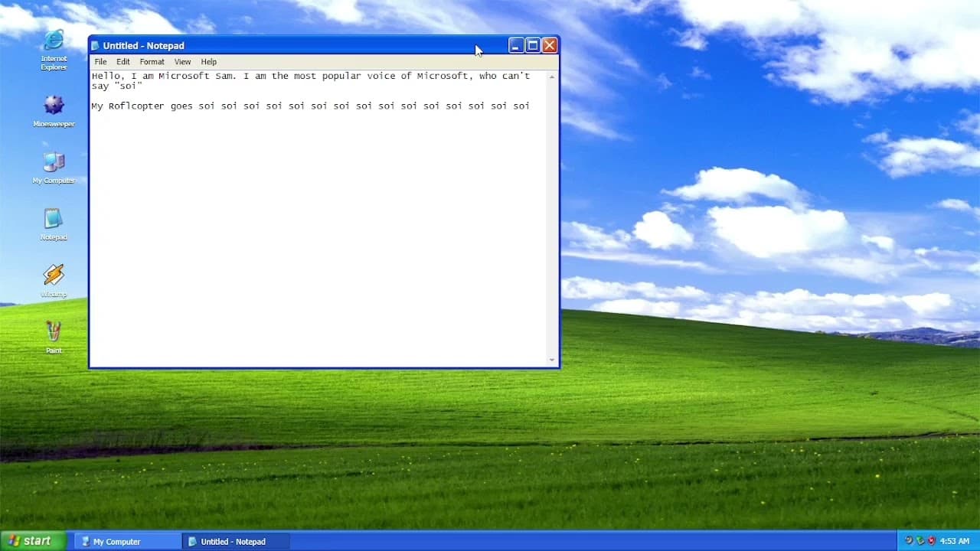Screen dimensions: 980x551
Task: Click the word "Hello" in the Notepad text
Action: [x=106, y=77]
